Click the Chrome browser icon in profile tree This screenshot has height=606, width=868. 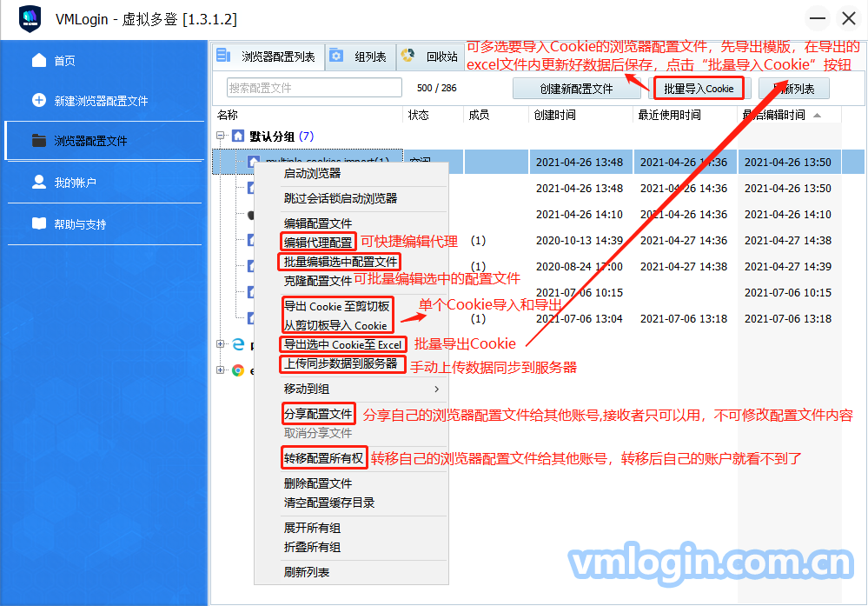(237, 370)
